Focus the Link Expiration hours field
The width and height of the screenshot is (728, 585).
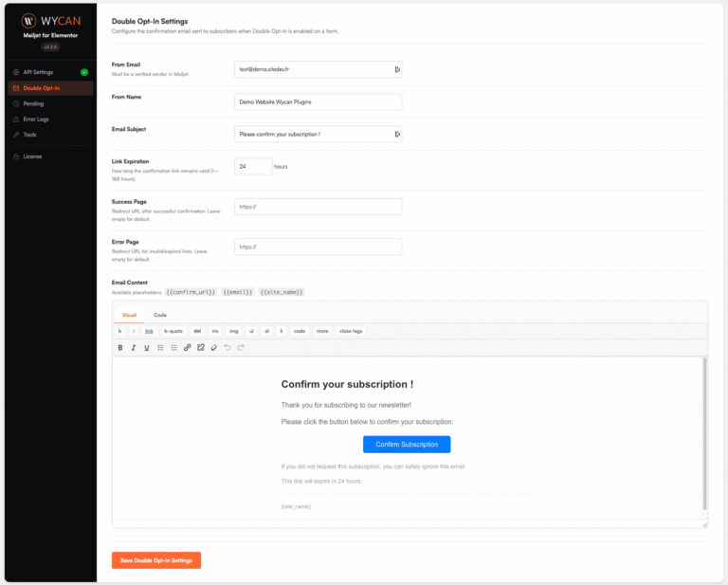pos(253,166)
